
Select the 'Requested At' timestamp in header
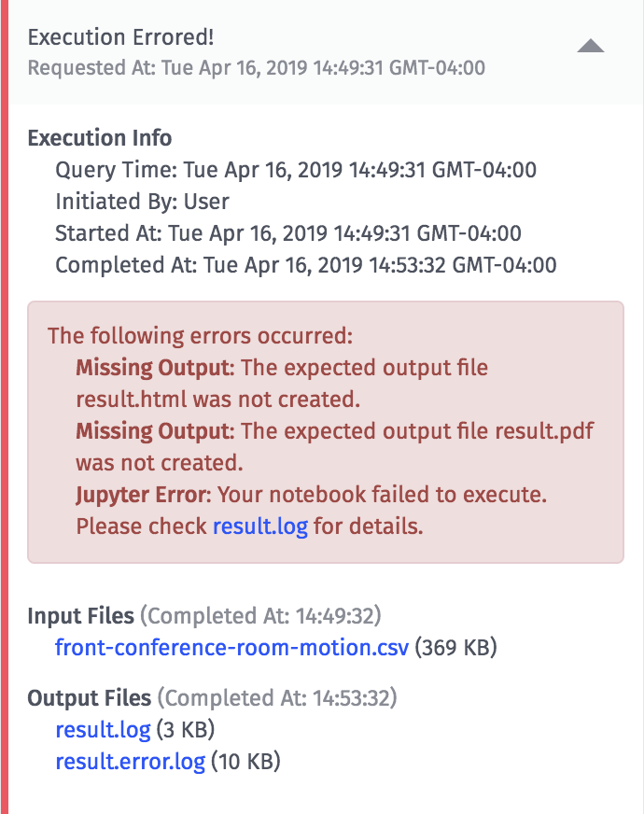(257, 68)
